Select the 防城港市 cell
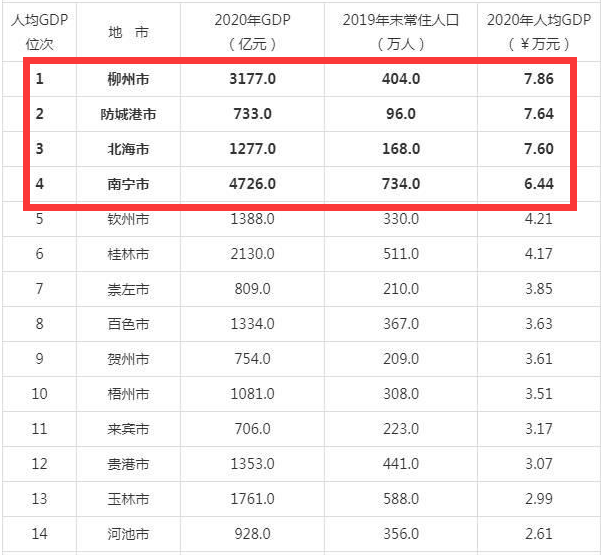The height and width of the screenshot is (555, 603). point(128,114)
